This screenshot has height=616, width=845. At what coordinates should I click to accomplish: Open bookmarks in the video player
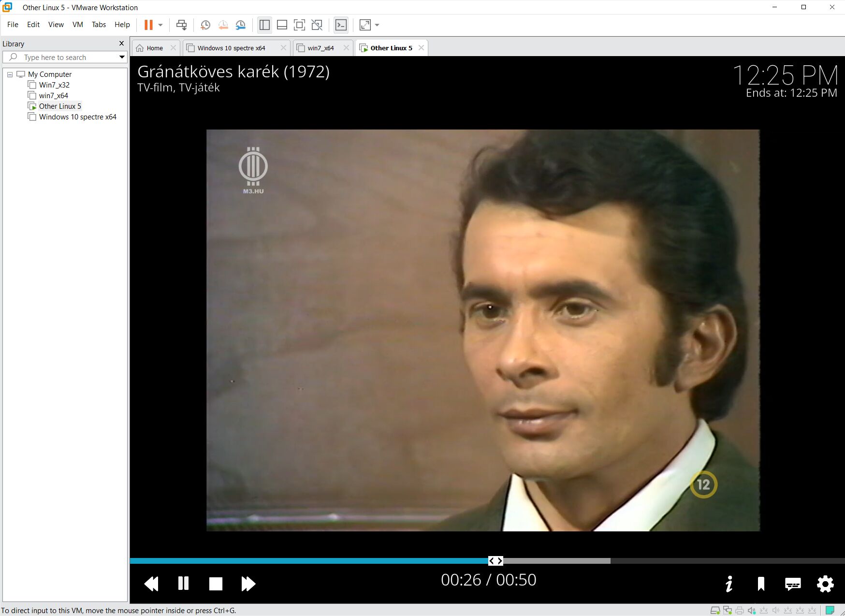pyautogui.click(x=761, y=584)
